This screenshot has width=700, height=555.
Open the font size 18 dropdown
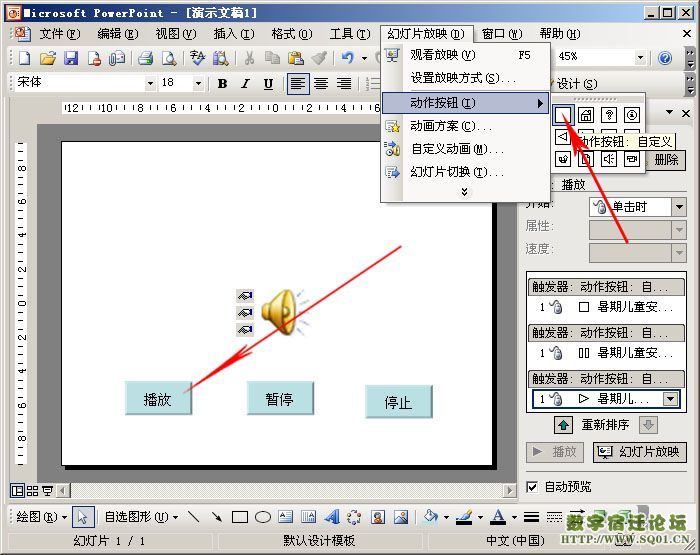(x=198, y=83)
